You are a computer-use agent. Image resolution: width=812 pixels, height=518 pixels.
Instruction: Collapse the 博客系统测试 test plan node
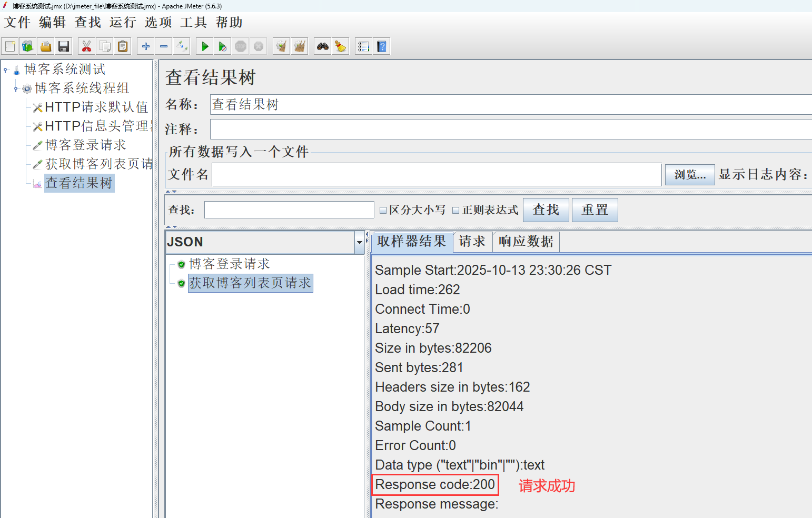pyautogui.click(x=6, y=69)
